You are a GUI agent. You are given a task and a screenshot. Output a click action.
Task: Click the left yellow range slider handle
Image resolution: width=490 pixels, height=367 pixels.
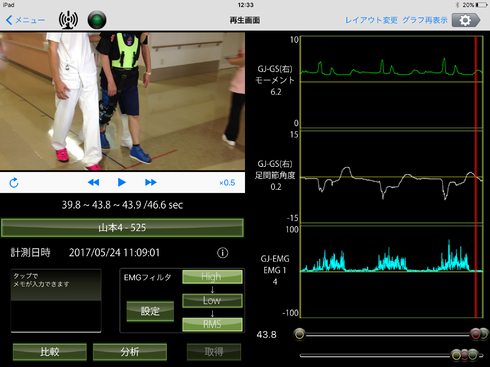pos(300,334)
